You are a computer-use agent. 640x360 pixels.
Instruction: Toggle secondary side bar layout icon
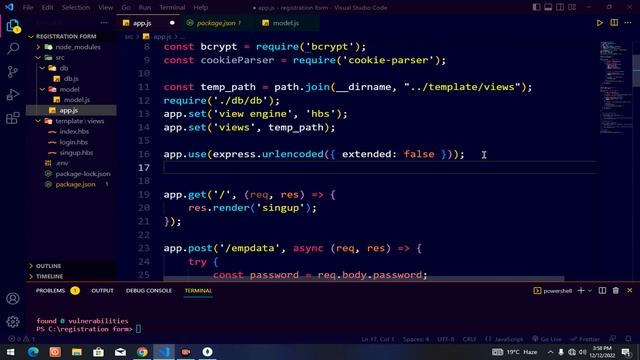560,7
